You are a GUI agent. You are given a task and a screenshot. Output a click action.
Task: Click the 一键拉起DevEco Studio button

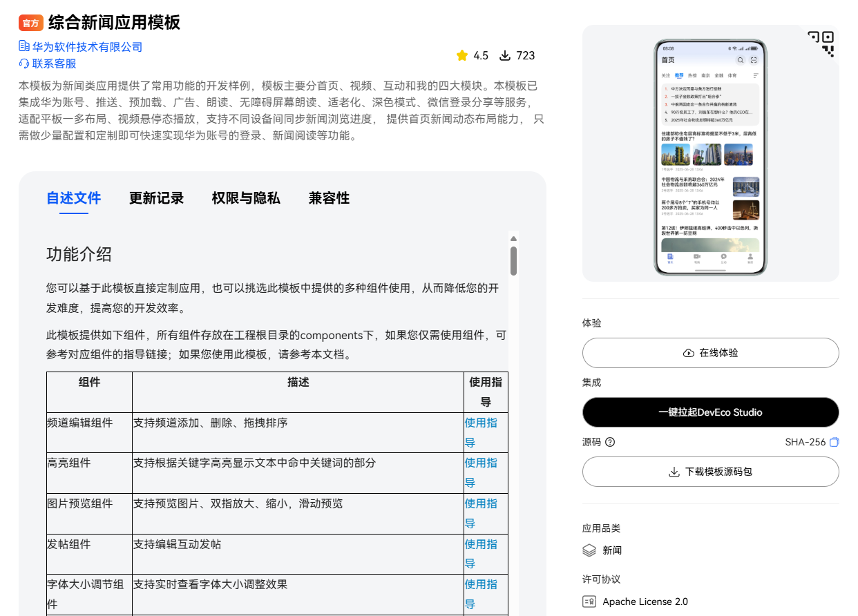pyautogui.click(x=710, y=412)
